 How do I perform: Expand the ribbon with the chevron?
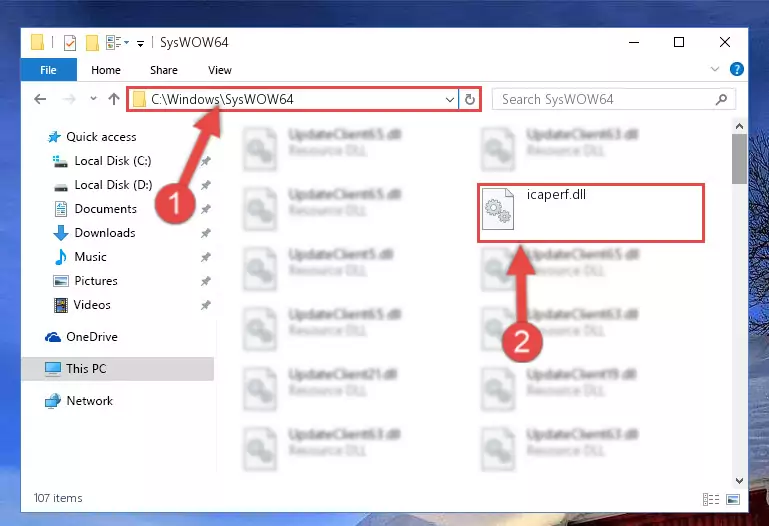[x=715, y=70]
